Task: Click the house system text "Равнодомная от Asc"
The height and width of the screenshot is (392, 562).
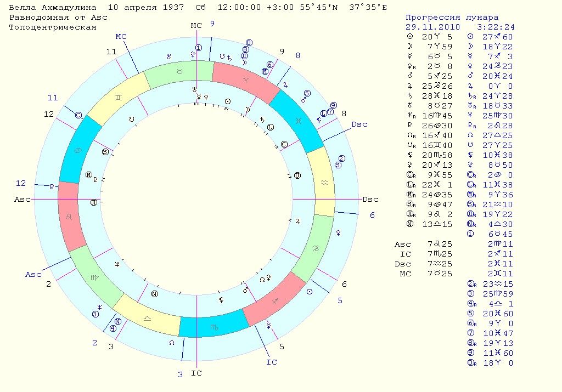Action: point(58,17)
